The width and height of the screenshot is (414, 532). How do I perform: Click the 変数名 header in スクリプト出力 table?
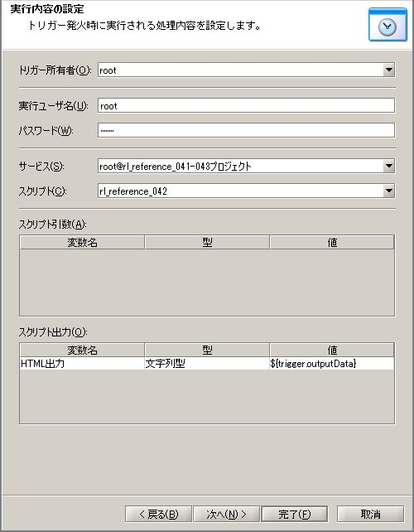click(x=82, y=351)
